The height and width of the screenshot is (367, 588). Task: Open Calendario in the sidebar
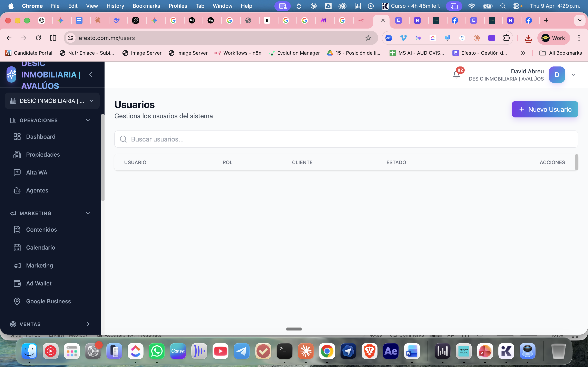click(x=40, y=248)
